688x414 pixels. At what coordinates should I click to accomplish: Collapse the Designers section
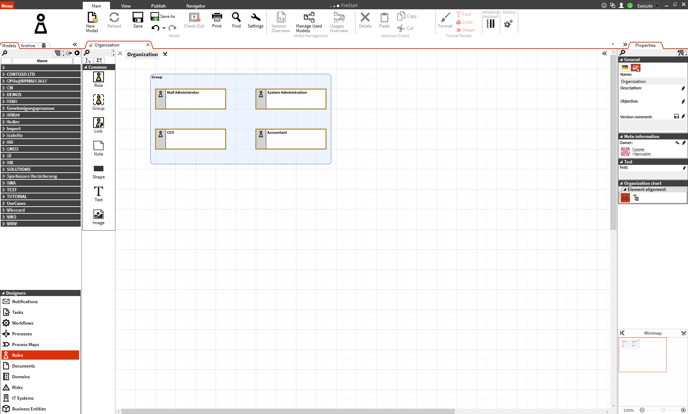[3, 293]
